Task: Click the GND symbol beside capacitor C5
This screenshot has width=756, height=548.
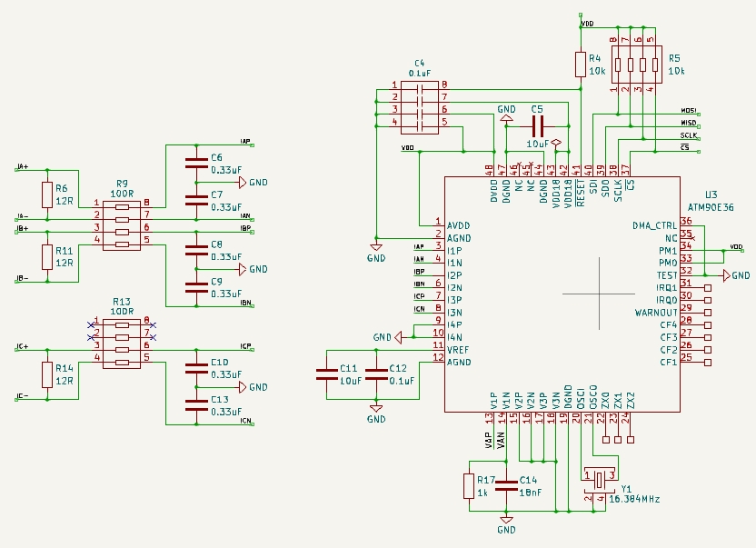Action: coord(506,118)
